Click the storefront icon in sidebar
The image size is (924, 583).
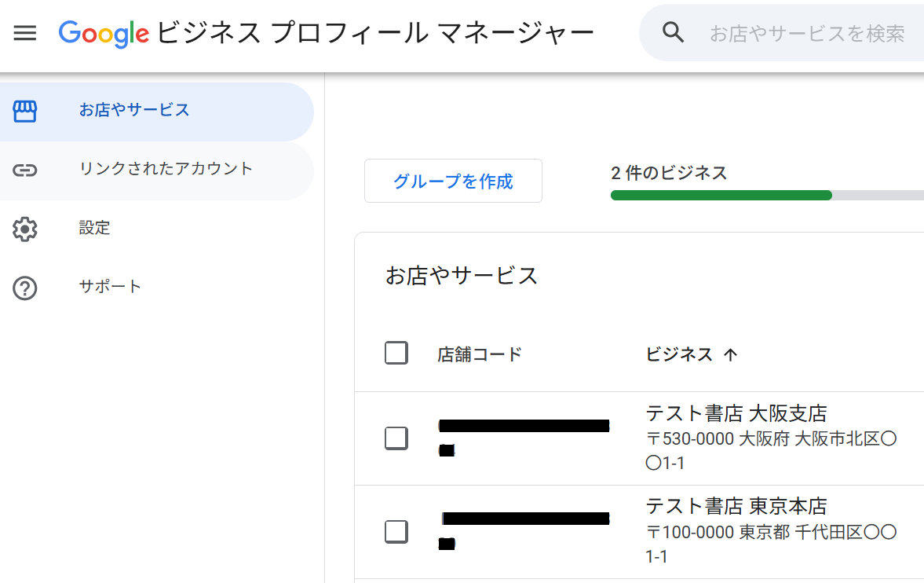point(25,111)
